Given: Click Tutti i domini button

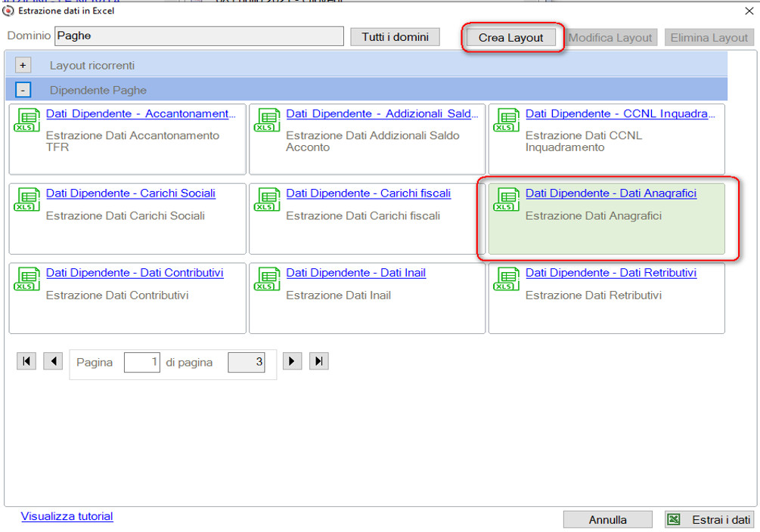Looking at the screenshot, I should 395,37.
